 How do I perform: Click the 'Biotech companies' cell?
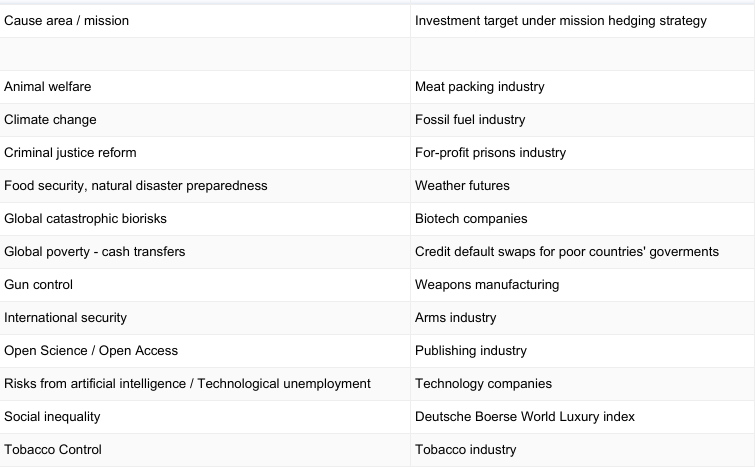pyautogui.click(x=471, y=219)
